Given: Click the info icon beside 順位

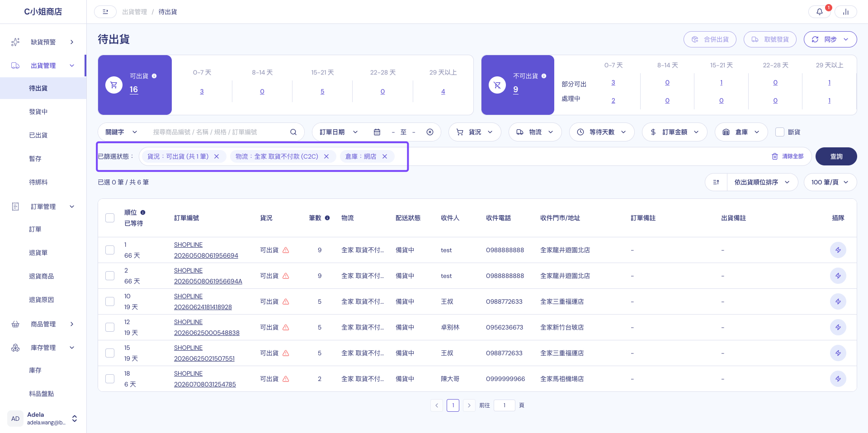Looking at the screenshot, I should coord(143,212).
